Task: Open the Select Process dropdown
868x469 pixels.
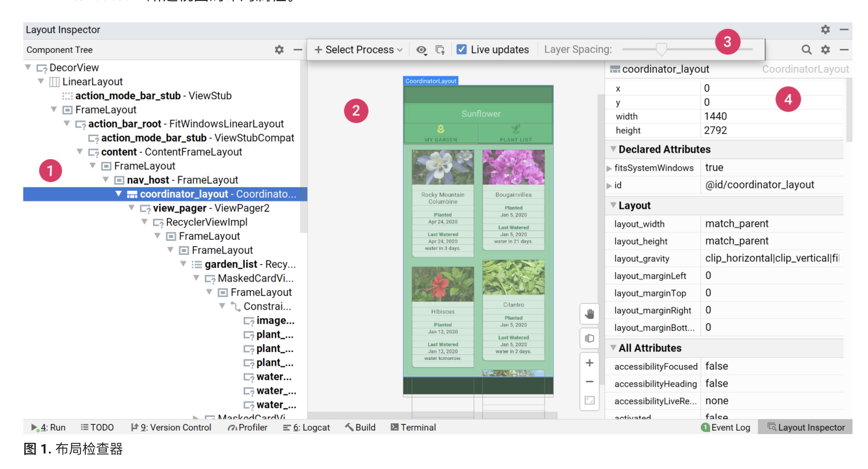Action: point(358,50)
